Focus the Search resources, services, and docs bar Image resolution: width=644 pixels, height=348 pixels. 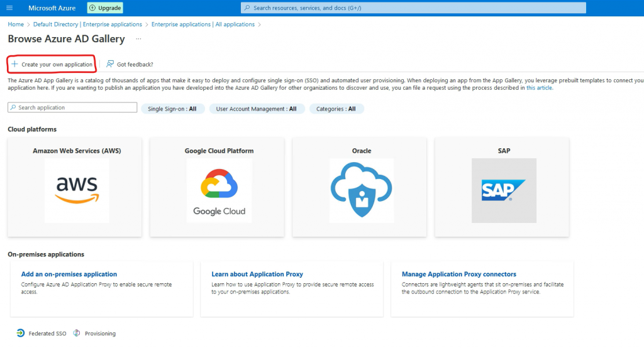pyautogui.click(x=413, y=8)
